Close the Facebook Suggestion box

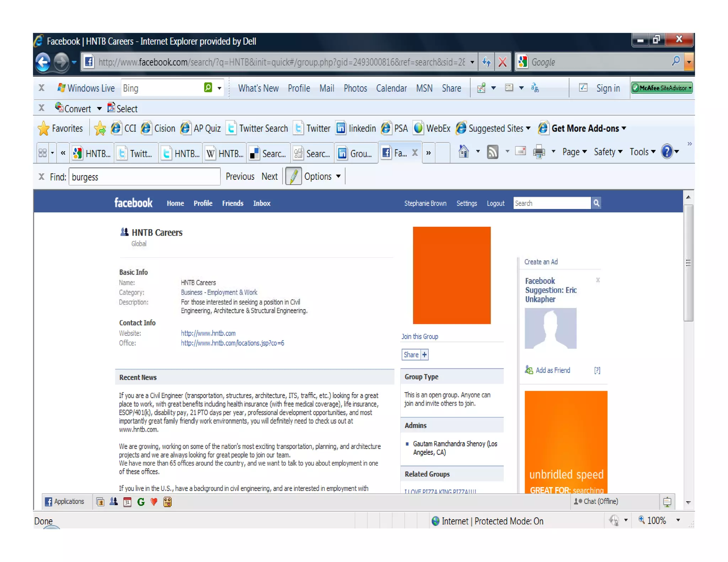(x=598, y=280)
